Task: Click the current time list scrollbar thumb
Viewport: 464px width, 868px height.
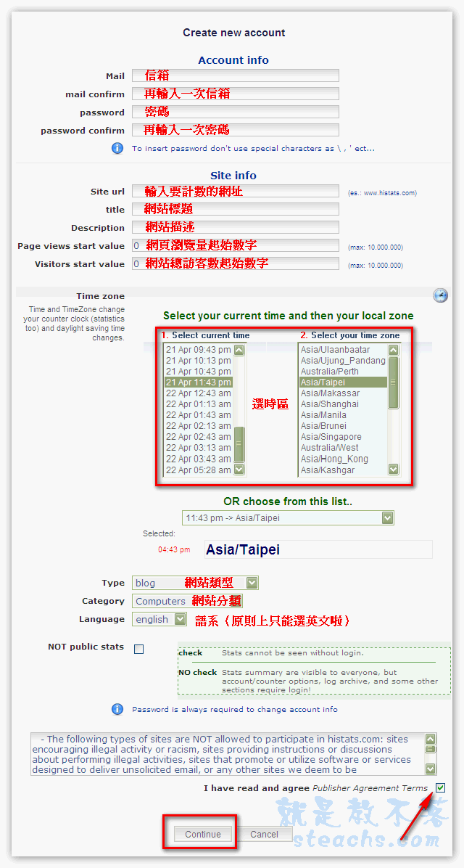Action: click(239, 444)
